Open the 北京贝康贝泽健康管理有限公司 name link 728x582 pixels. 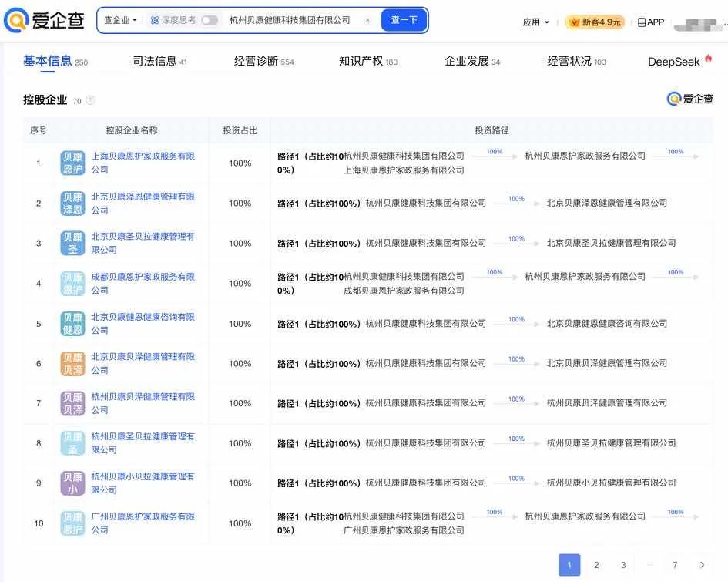[x=143, y=363]
